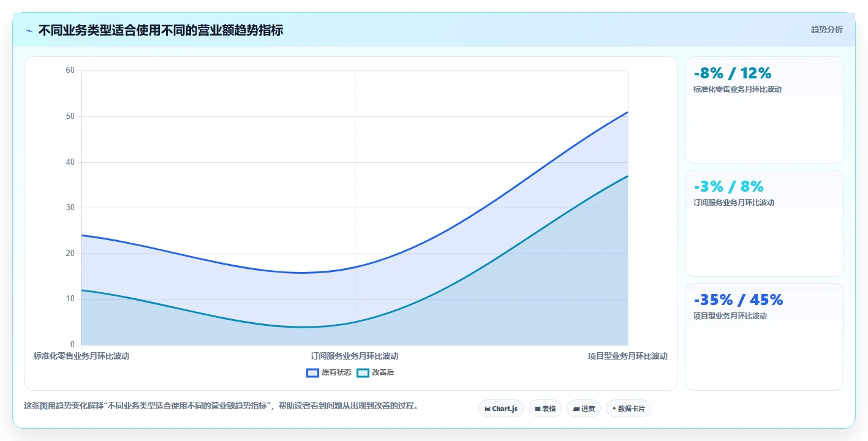This screenshot has height=441, width=868.
Task: Click the teal 改善后 line endpoint at 项目型
Action: coord(628,176)
